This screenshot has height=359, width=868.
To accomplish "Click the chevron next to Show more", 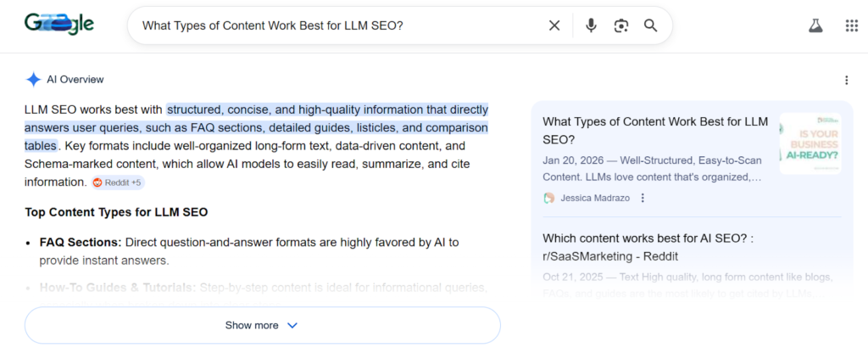I will pos(292,325).
